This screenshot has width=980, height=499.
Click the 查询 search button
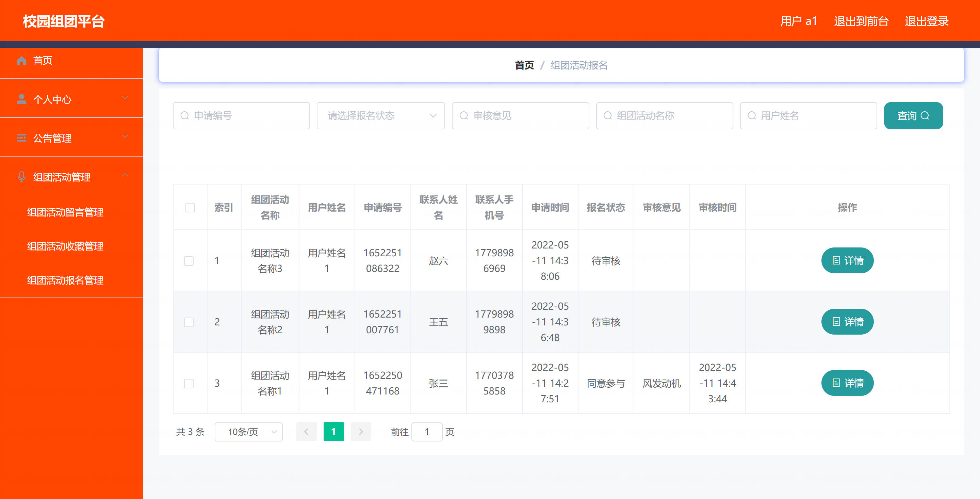[x=913, y=115]
